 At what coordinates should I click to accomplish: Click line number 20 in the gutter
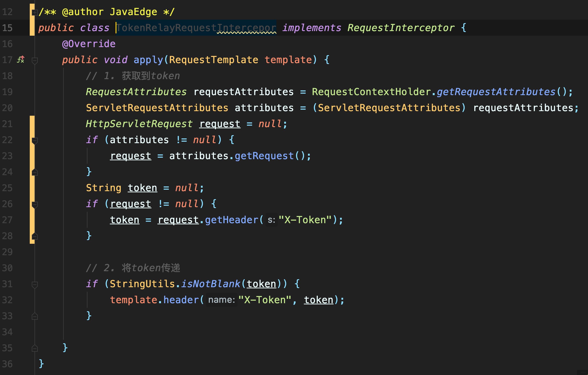[7, 108]
